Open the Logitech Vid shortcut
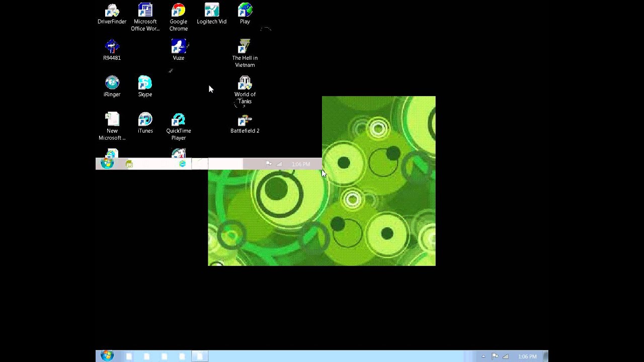This screenshot has width=644, height=362. coord(211,14)
